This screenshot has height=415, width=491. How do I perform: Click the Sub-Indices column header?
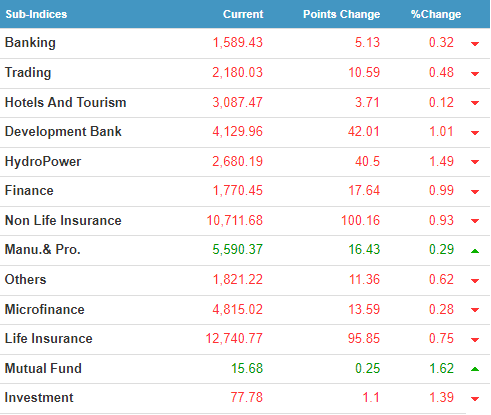point(36,14)
